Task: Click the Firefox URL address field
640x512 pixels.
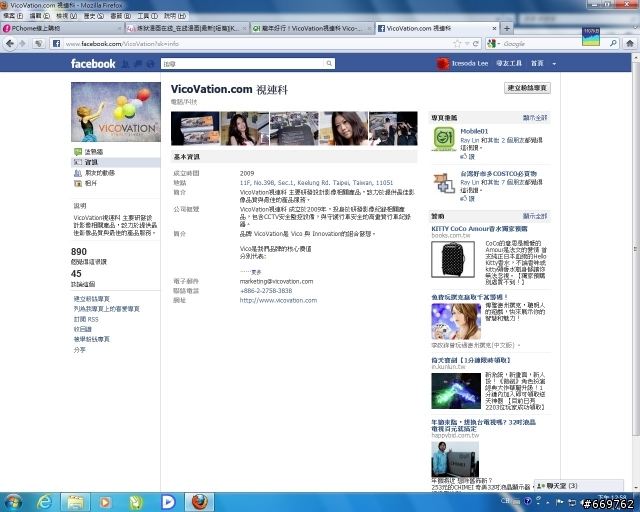Action: point(257,43)
